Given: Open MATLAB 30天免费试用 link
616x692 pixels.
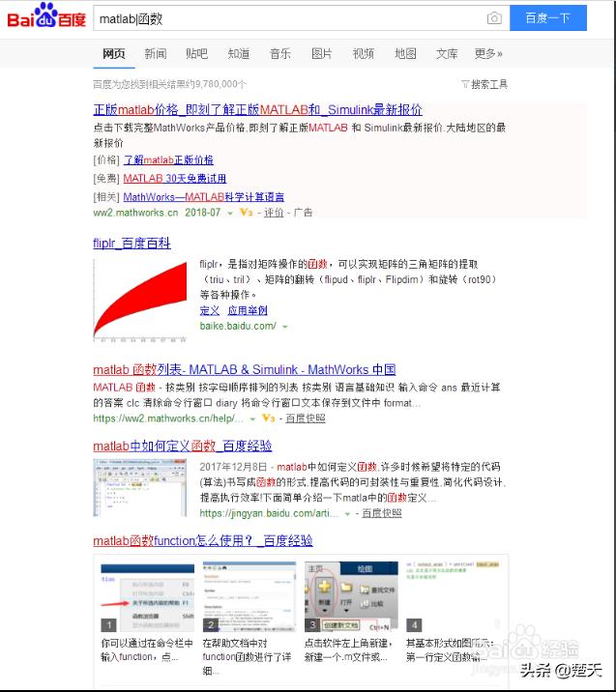Looking at the screenshot, I should coord(175,178).
